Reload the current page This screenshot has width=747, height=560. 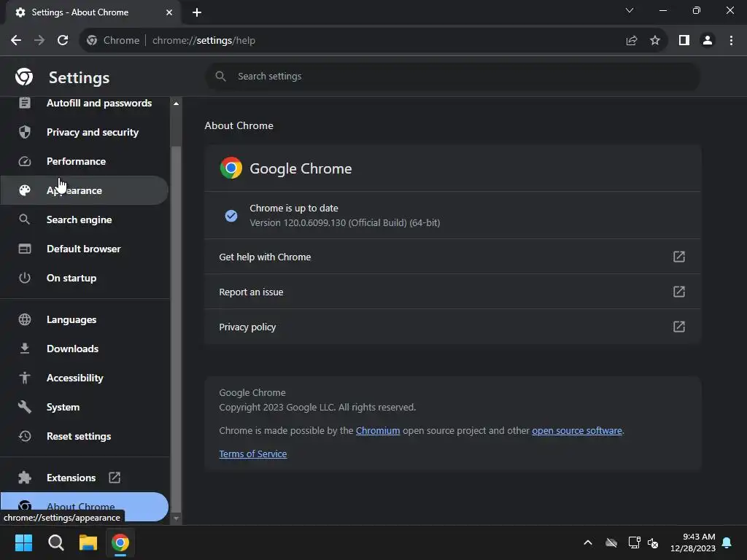(x=63, y=41)
